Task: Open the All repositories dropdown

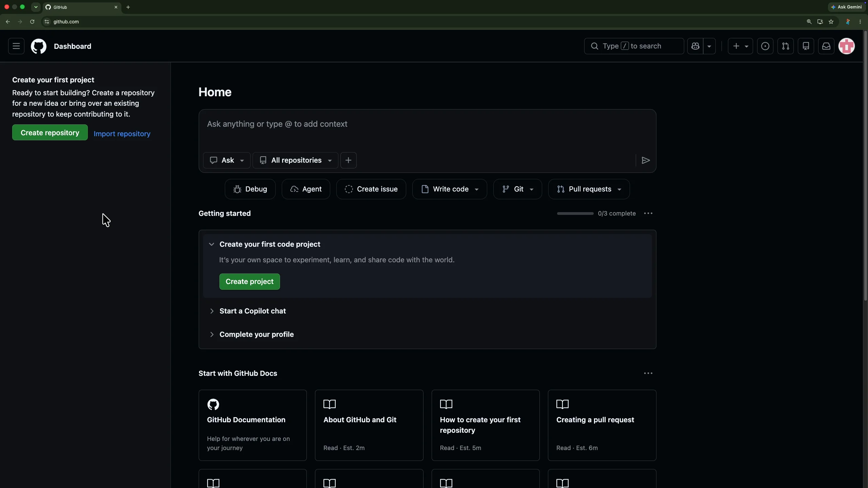Action: [x=295, y=160]
